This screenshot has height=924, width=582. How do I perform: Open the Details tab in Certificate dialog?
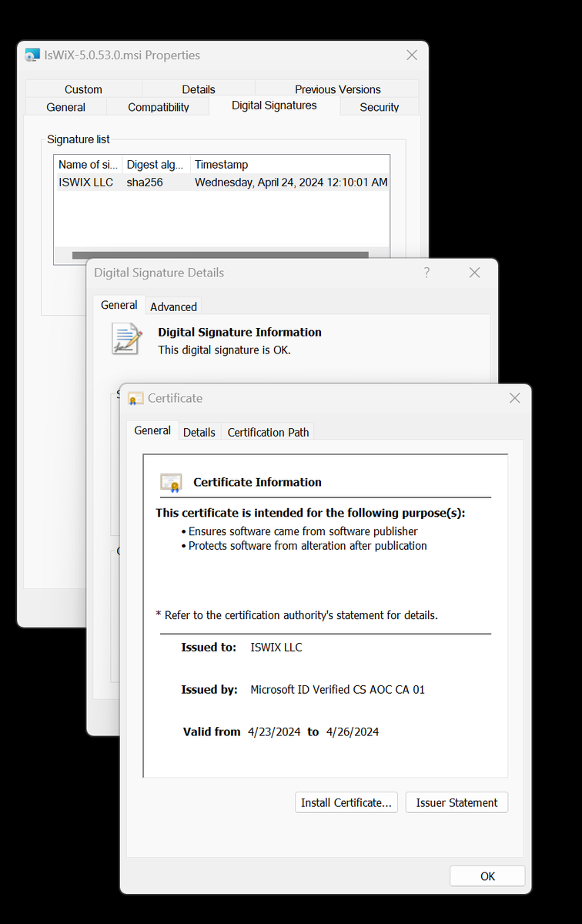pos(199,432)
